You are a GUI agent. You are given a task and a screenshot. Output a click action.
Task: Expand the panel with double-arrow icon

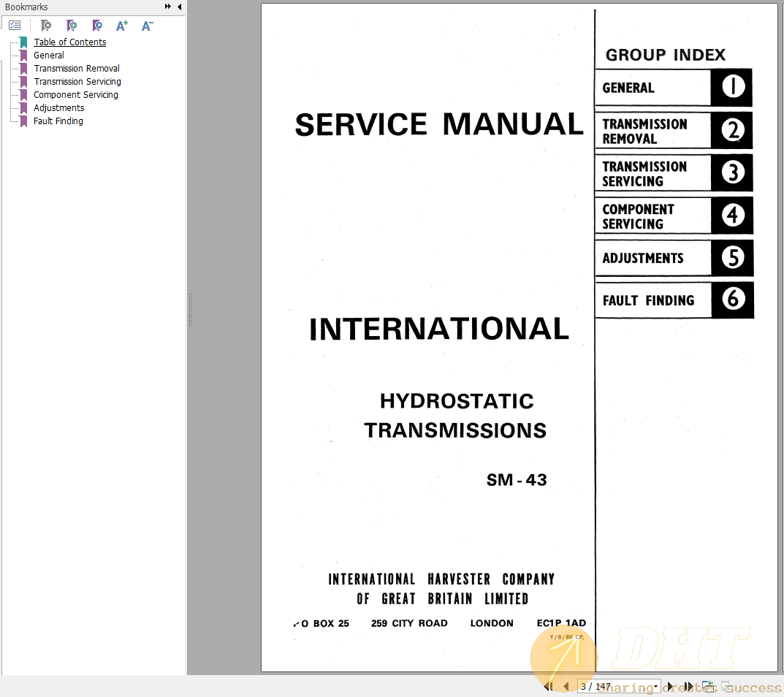[169, 7]
